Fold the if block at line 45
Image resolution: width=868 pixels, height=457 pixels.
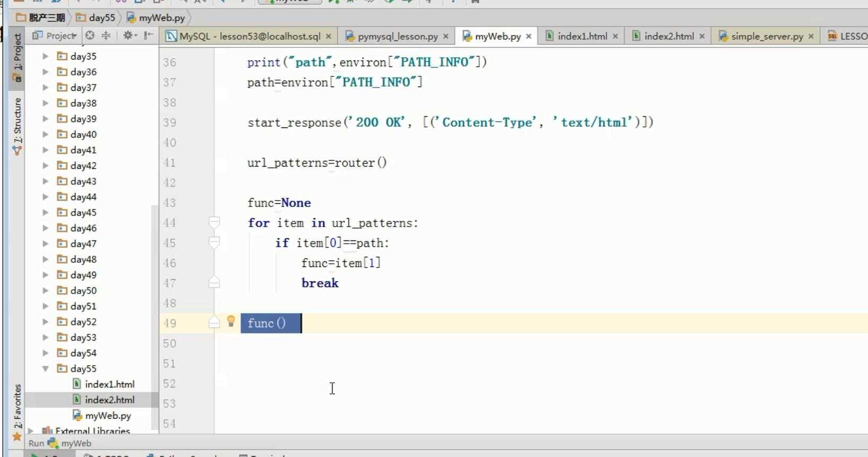point(214,243)
